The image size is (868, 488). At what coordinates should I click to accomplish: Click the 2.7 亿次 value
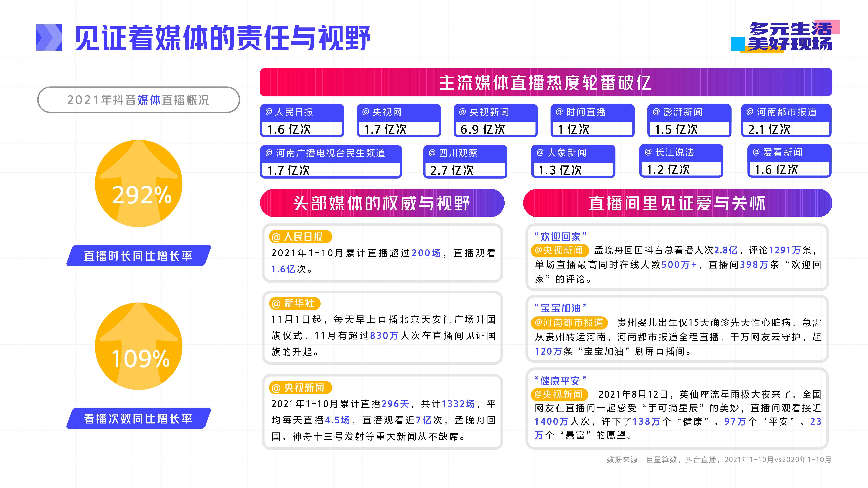pos(451,170)
